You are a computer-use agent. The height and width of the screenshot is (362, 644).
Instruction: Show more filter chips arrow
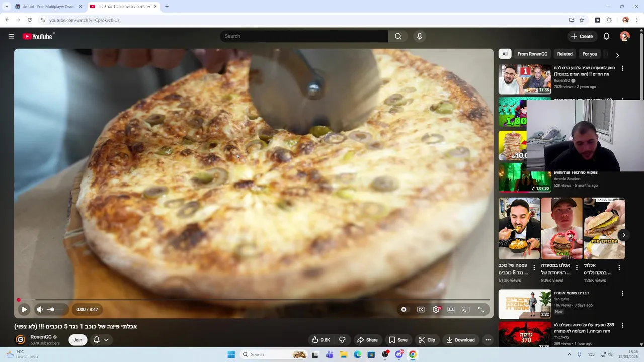click(x=617, y=55)
